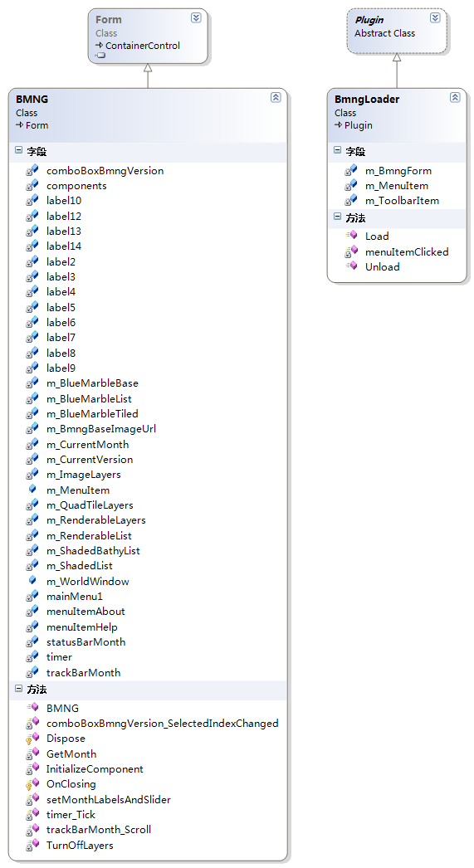Collapse the 方法 section in BMNG
The height and width of the screenshot is (868, 474).
pyautogui.click(x=19, y=689)
